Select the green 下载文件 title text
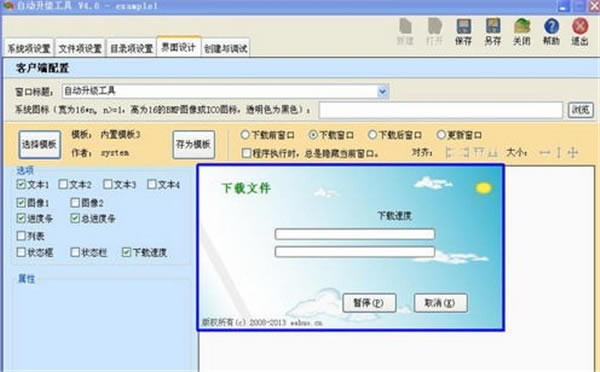This screenshot has height=372, width=600. click(246, 188)
